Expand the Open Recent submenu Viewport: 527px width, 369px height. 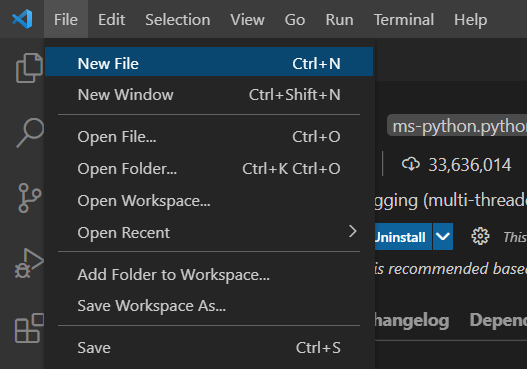(209, 233)
